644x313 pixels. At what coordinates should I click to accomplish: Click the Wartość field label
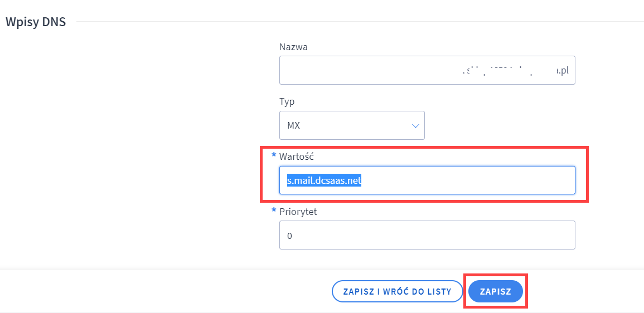296,156
